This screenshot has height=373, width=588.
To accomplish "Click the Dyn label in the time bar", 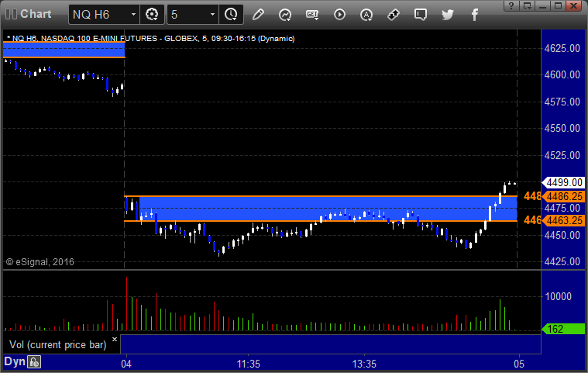I will click(x=15, y=361).
